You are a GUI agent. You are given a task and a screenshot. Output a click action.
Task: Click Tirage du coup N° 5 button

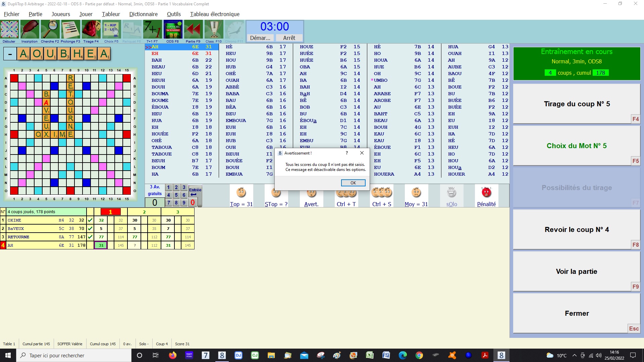pyautogui.click(x=576, y=104)
